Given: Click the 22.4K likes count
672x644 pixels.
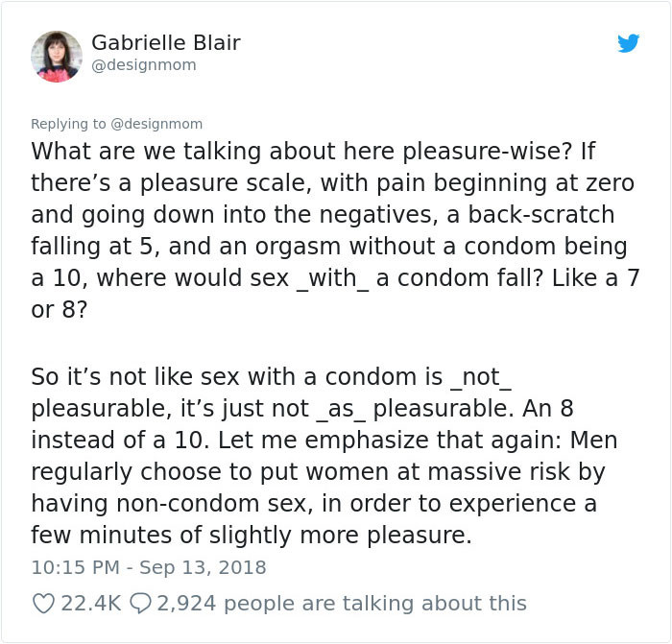Looking at the screenshot, I should 90,603.
